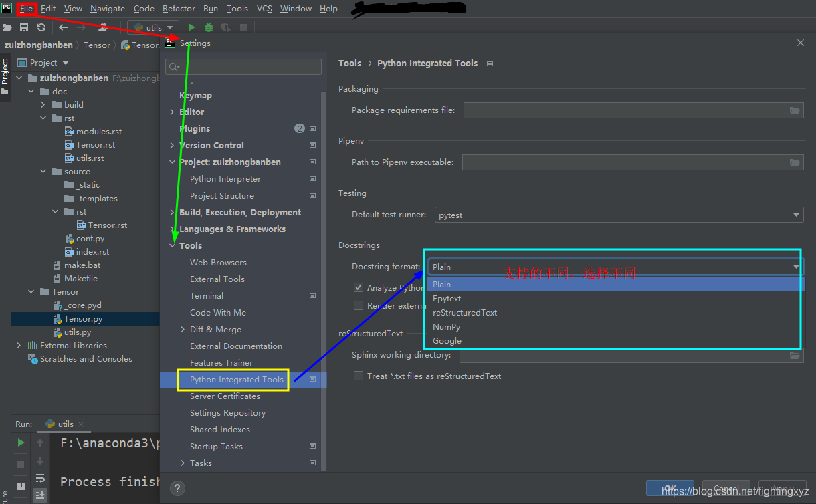Click the user/Code With Me toolbar icon
Screen dimensions: 816x504
click(104, 27)
